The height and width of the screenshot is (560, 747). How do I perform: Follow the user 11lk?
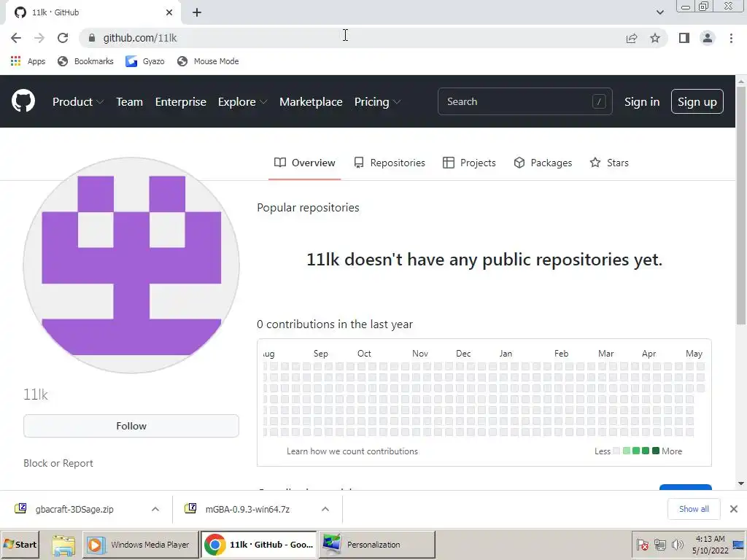tap(131, 426)
